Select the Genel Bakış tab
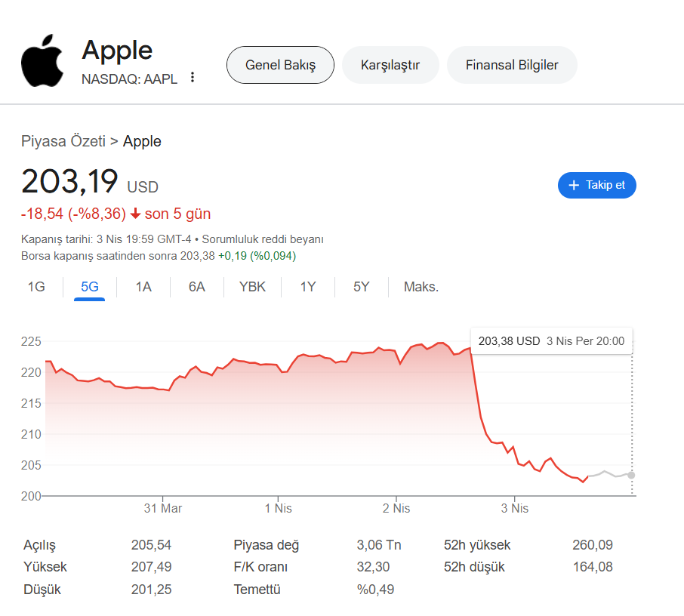The image size is (684, 616). (280, 65)
